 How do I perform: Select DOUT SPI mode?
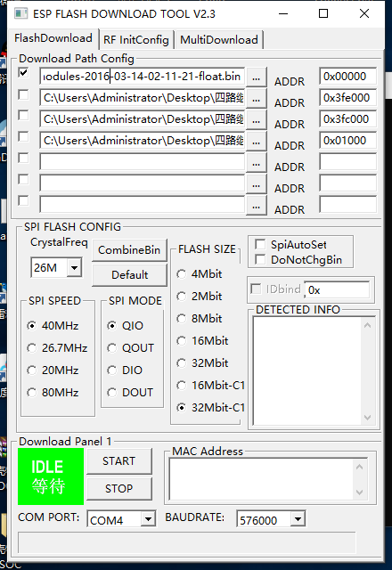(112, 393)
